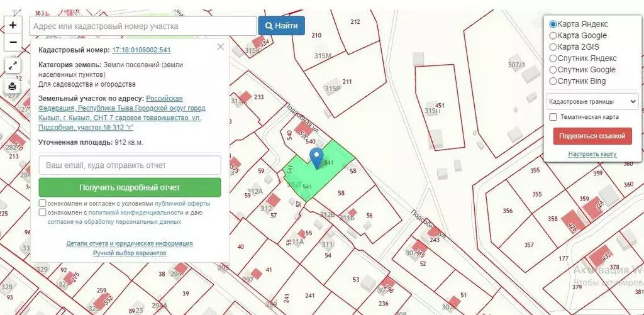
Task: Select Карта Яндекс map layer
Action: [x=553, y=25]
